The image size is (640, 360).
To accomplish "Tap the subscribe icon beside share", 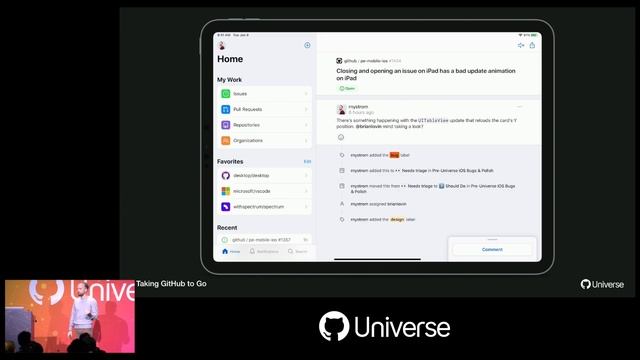I will [x=521, y=45].
